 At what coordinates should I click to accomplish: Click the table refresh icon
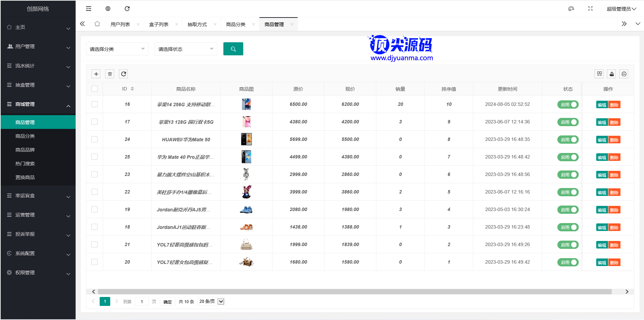click(123, 74)
